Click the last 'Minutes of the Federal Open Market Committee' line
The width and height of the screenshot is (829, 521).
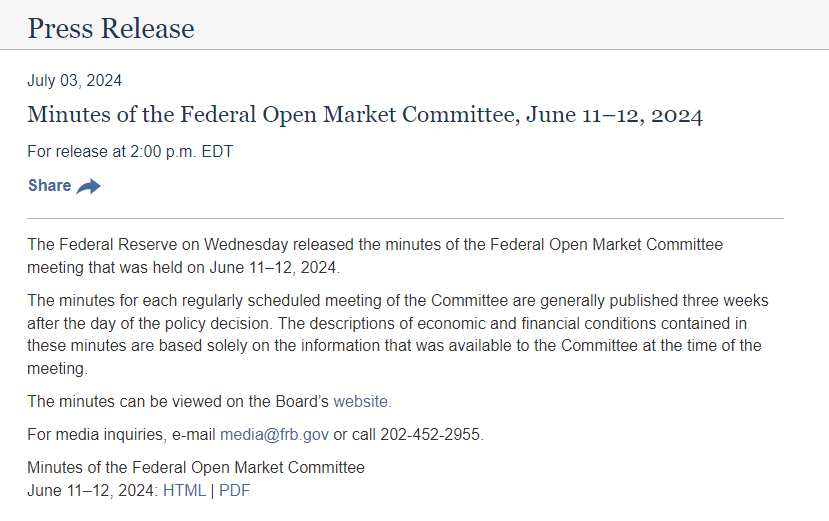[196, 467]
